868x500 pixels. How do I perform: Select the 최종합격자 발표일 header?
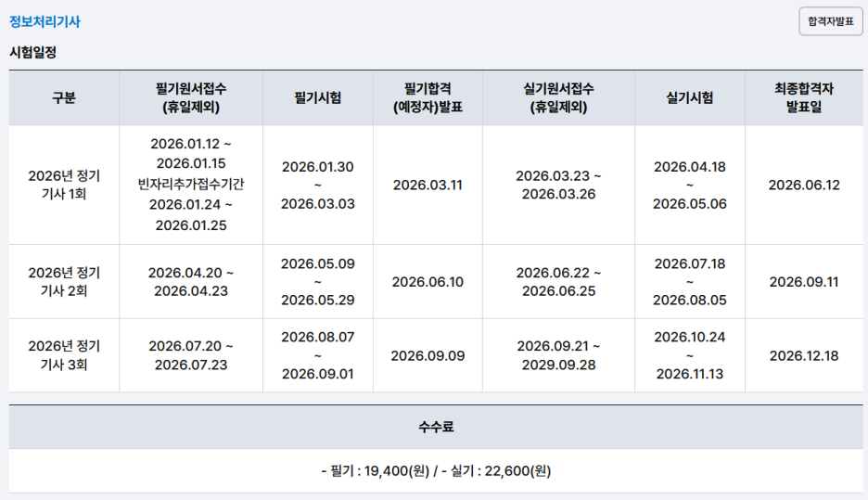[x=804, y=97]
